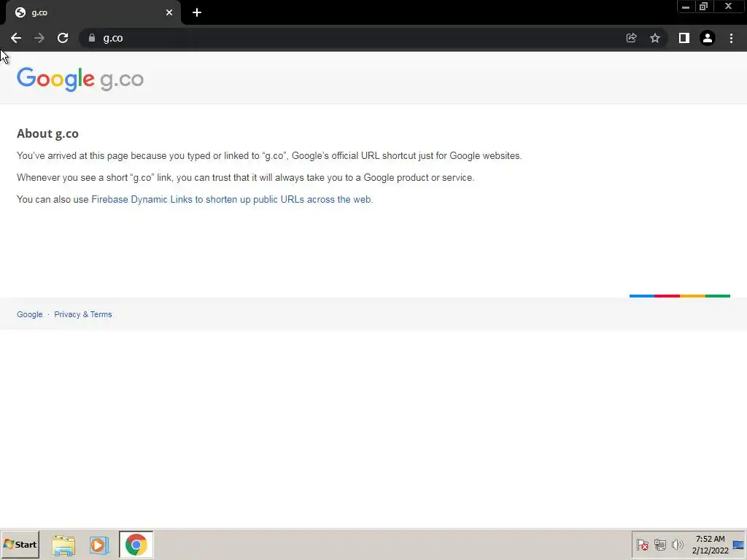Image resolution: width=747 pixels, height=560 pixels.
Task: Click the network tray icon
Action: [659, 545]
